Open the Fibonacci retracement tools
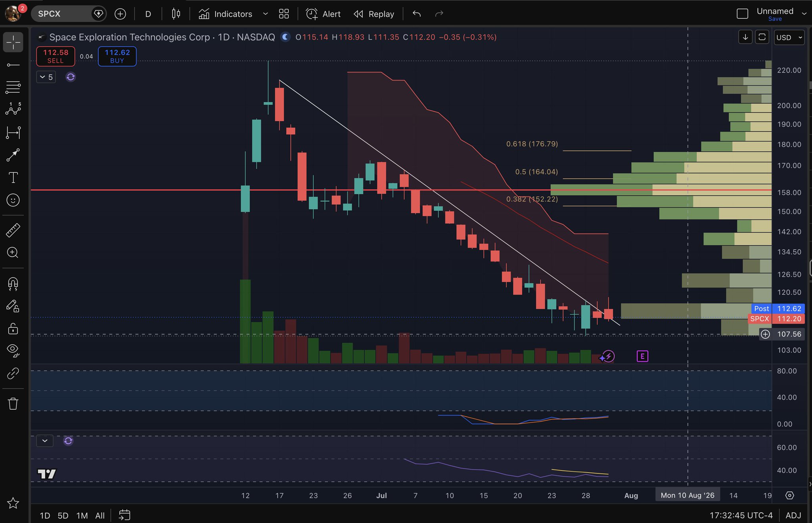Screen dimensions: 812x523 pos(13,87)
